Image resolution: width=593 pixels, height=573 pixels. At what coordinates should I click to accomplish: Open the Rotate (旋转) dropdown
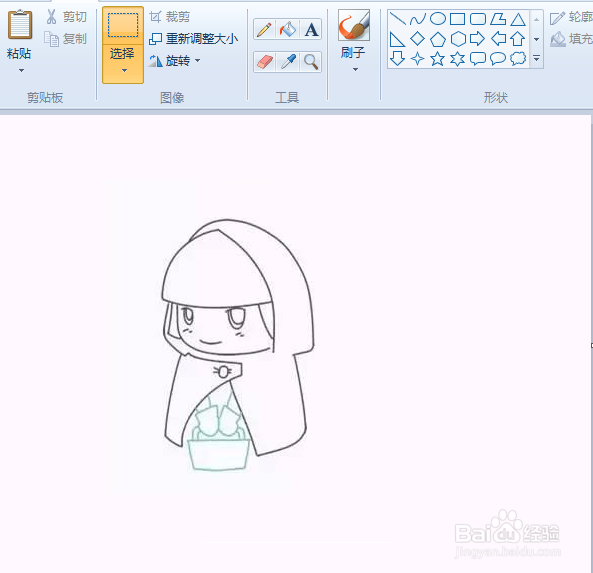[174, 61]
